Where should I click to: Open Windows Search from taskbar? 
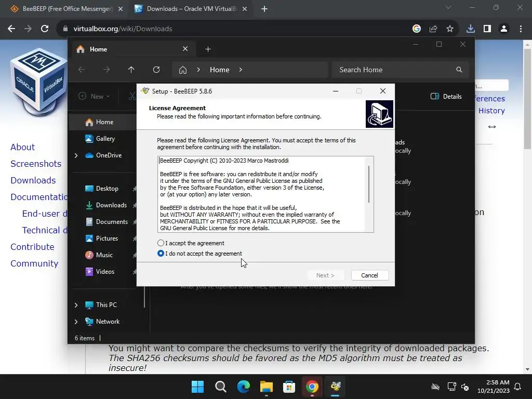[x=220, y=387]
